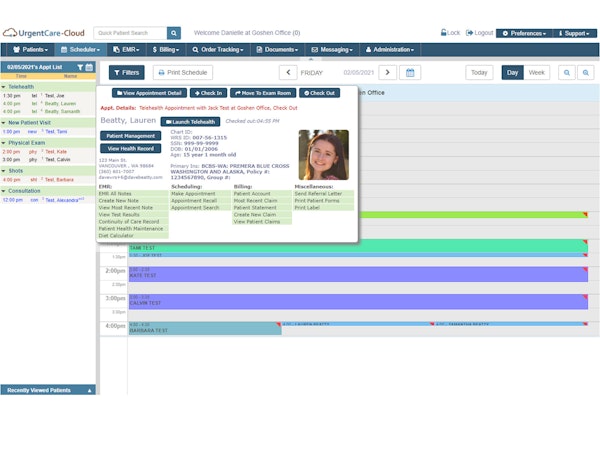Go to the previous day arrow

pos(288,73)
